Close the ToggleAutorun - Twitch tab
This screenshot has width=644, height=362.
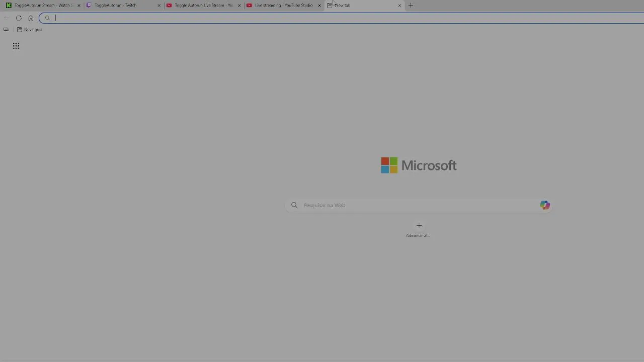point(159,6)
